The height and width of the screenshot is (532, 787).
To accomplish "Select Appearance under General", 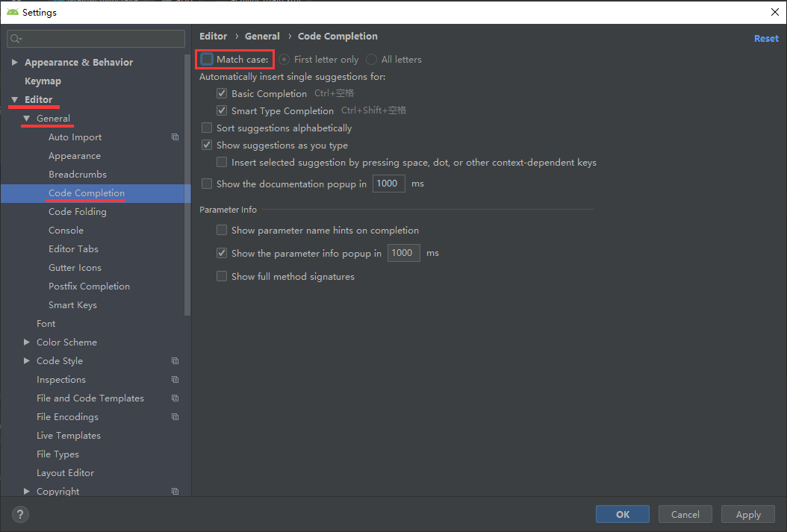I will pos(74,156).
